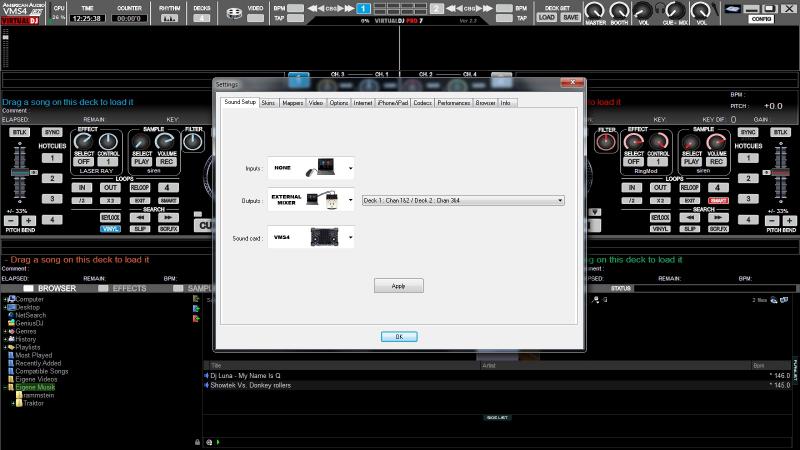Click right deck pitch slider handle
This screenshot has width=800, height=450.
pos(781,172)
